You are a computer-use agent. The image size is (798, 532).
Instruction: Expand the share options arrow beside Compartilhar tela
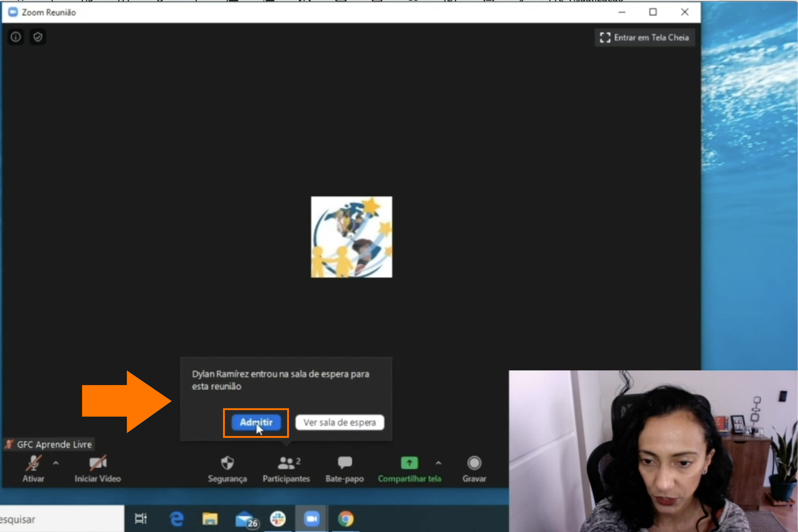click(439, 463)
